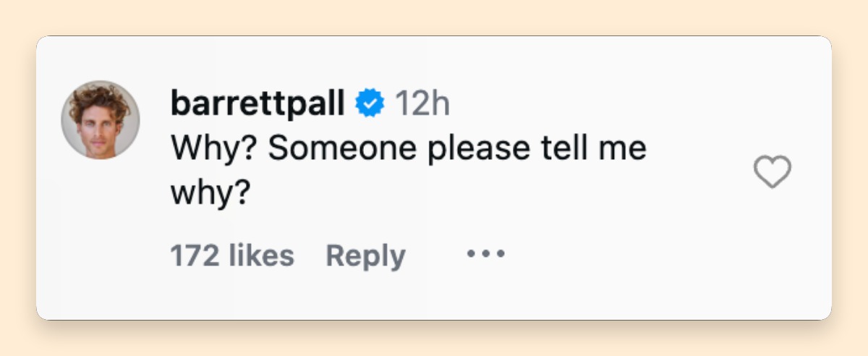Click the checkmark badge beside barrettpall
The width and height of the screenshot is (868, 356).
pos(369,105)
